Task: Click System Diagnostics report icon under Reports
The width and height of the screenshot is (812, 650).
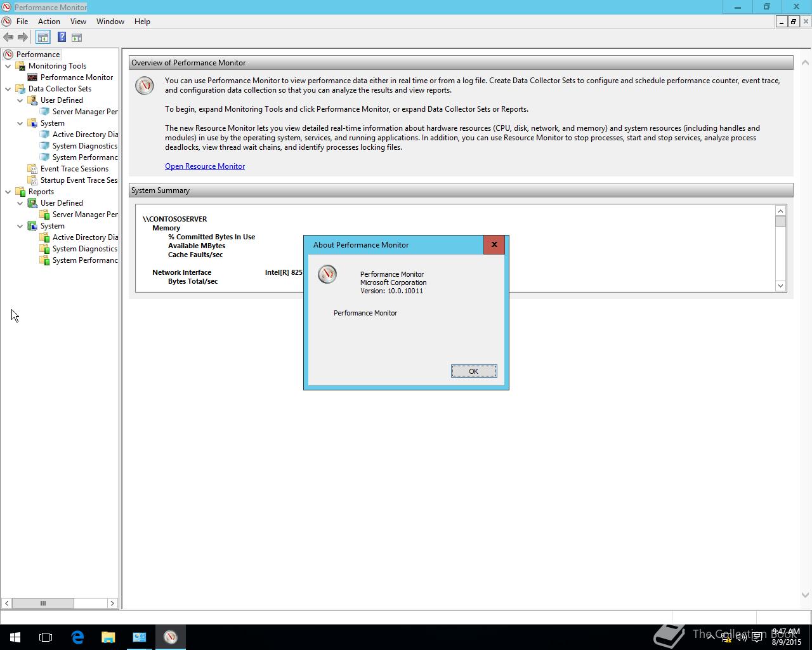Action: (x=44, y=249)
